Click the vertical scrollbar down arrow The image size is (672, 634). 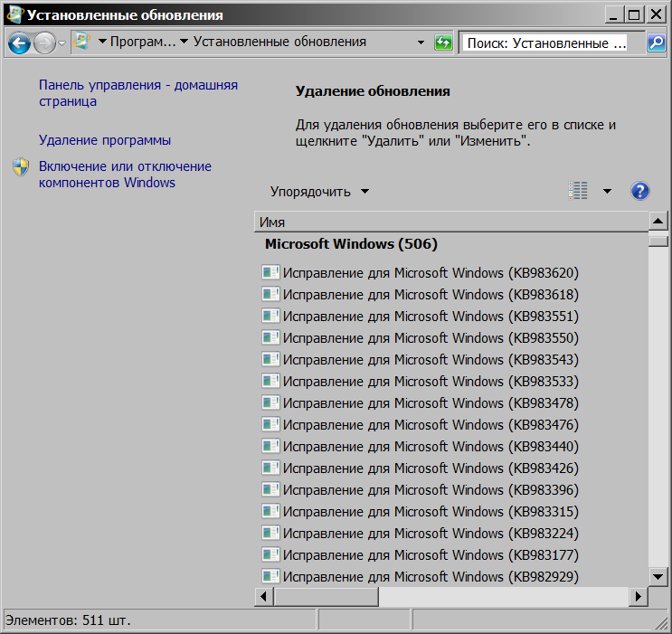coord(658,576)
